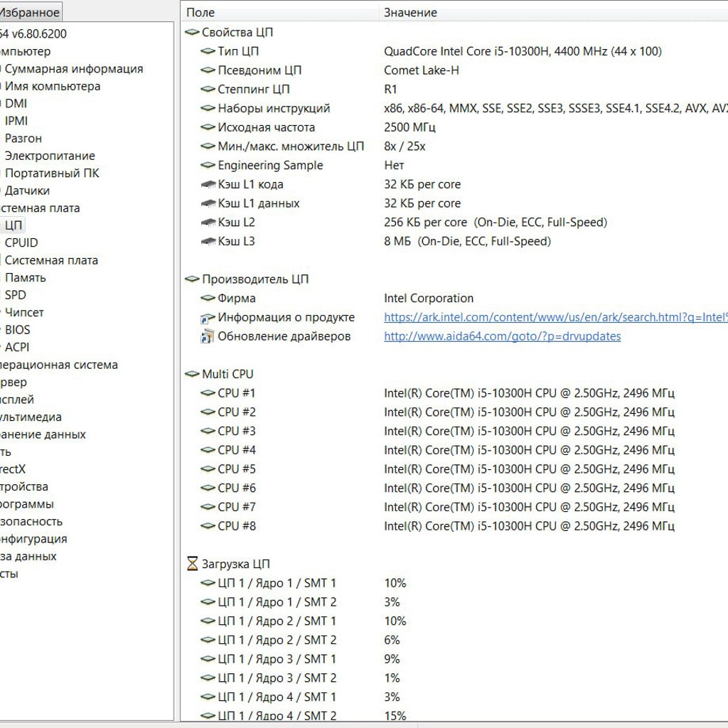Select Разгон in the sidebar

pyautogui.click(x=23, y=139)
